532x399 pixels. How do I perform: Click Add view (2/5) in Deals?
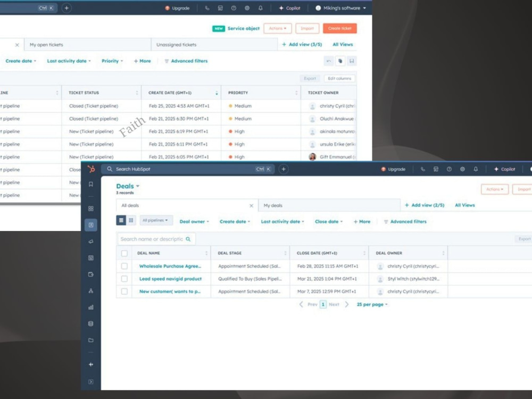pyautogui.click(x=425, y=205)
